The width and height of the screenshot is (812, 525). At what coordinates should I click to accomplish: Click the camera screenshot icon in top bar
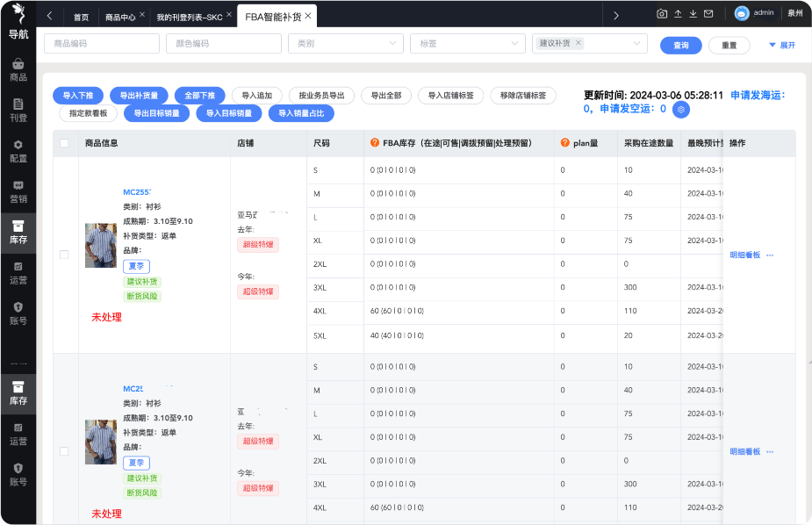pos(663,14)
